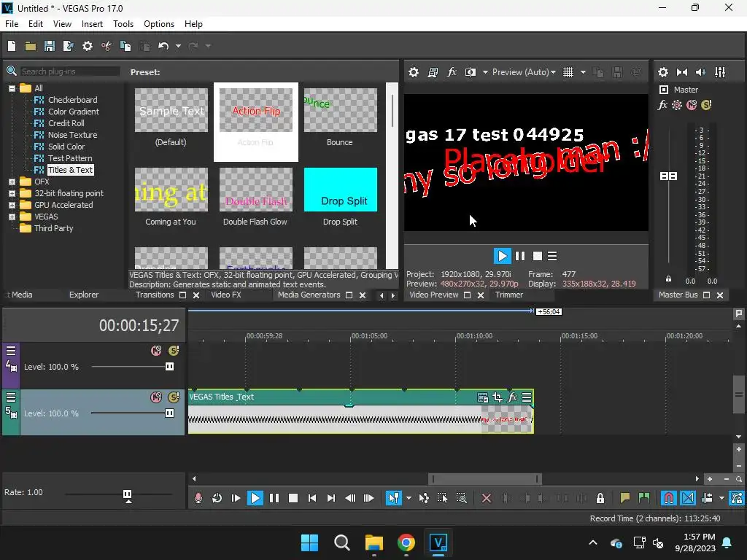Adjust track 4 Level slider

(169, 367)
